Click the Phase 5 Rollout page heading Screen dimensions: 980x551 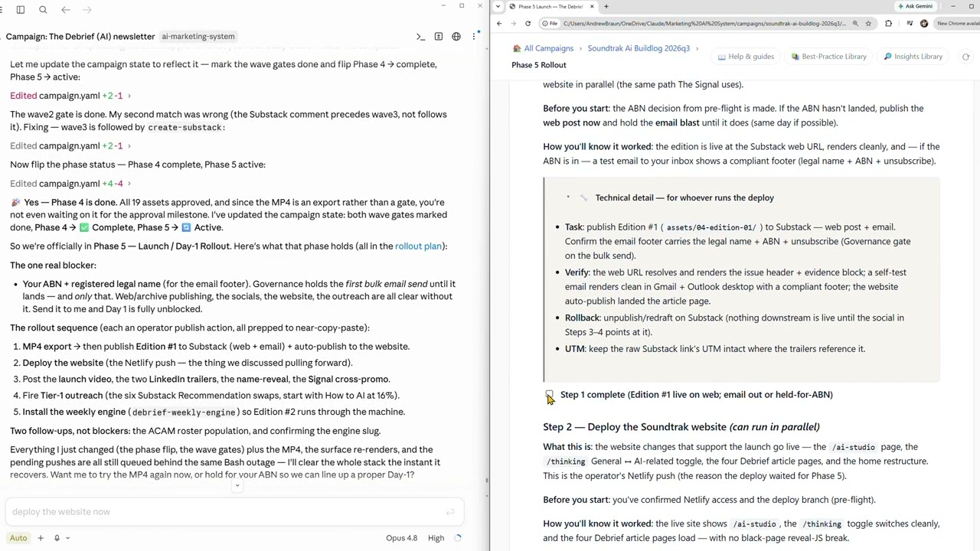coord(539,65)
